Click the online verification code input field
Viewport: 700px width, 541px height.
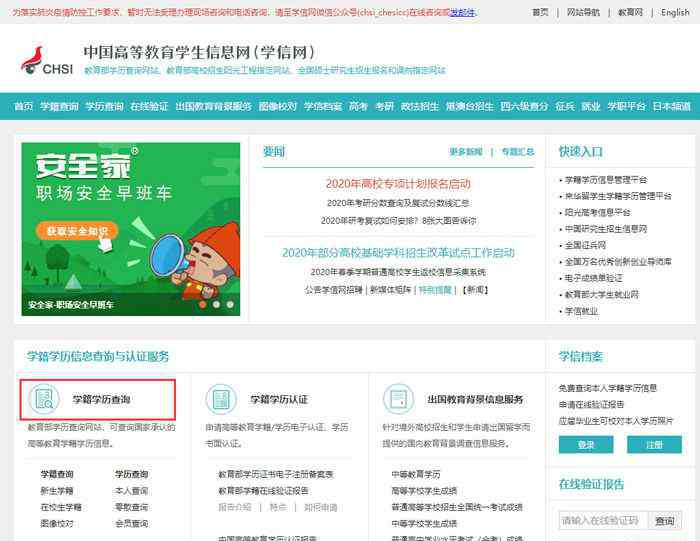click(603, 520)
